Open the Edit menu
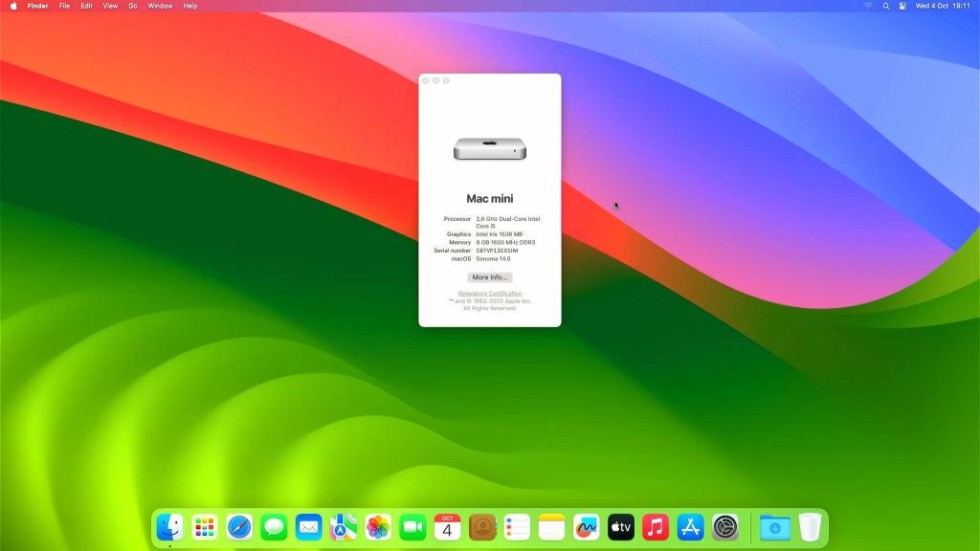980x551 pixels. (86, 6)
